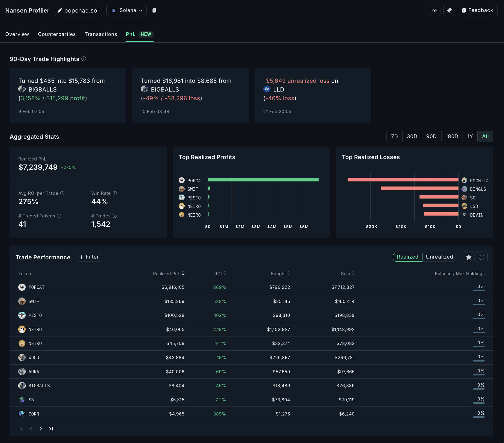The height and width of the screenshot is (443, 504).
Task: Click info icon next to # Traded Tokens
Action: [59, 216]
